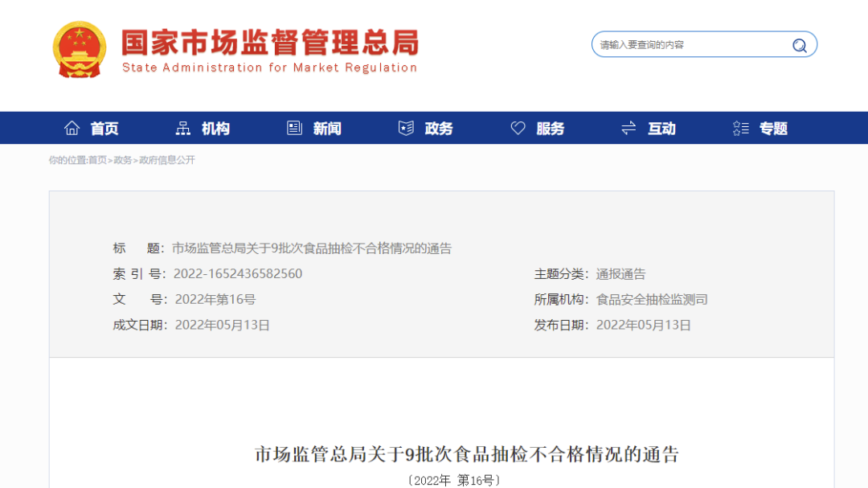Click the subtitle 〔2022年 第16号〕
The image size is (868, 488).
[x=454, y=480]
